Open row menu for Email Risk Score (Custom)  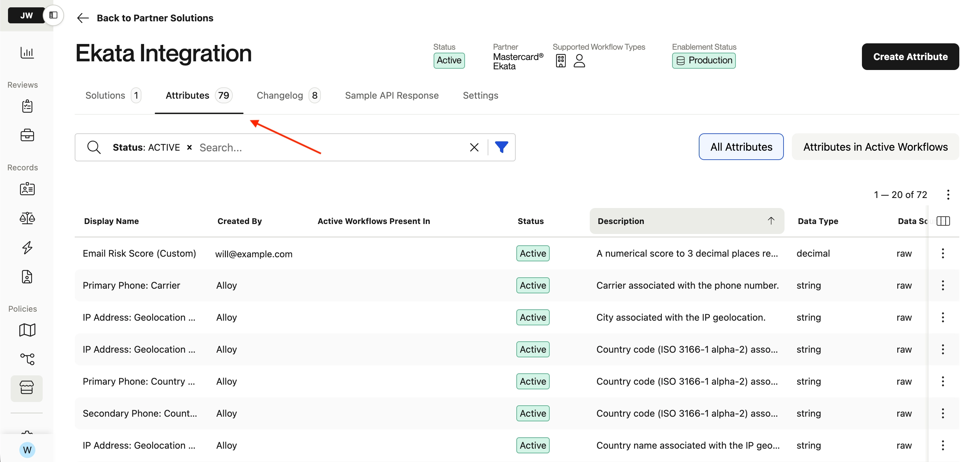[x=943, y=253]
